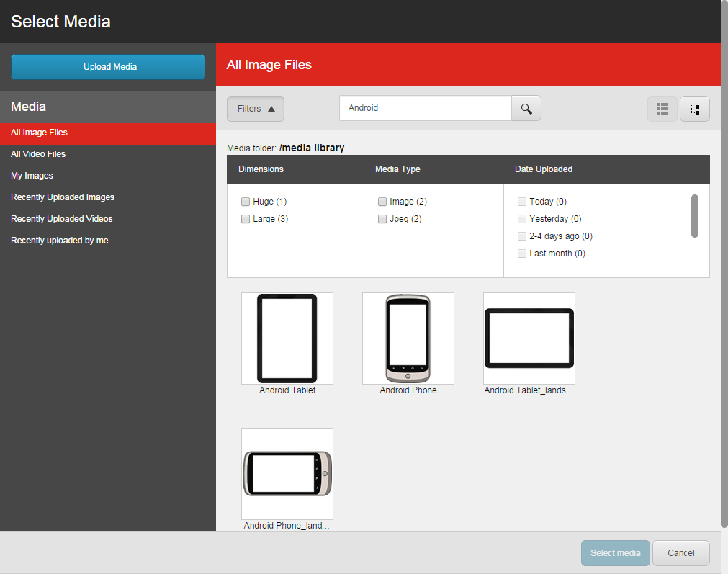Select the Android Tablet_lands... thumbnail

coord(529,338)
